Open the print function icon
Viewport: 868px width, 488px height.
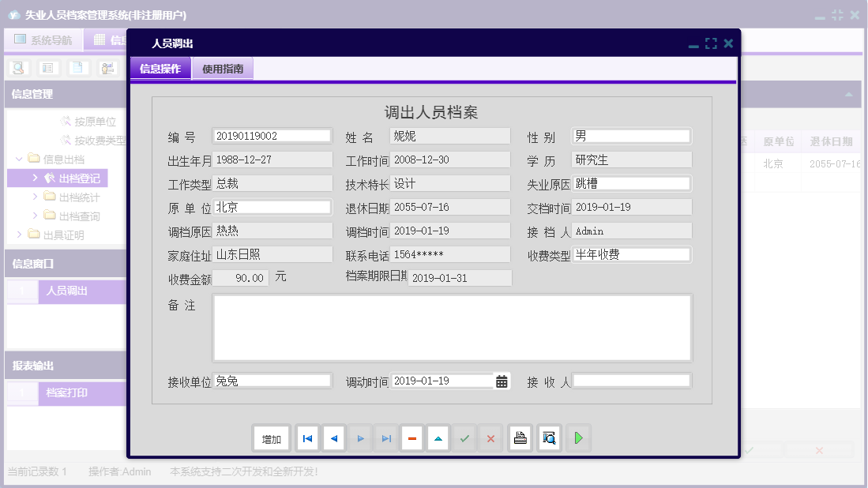point(520,438)
